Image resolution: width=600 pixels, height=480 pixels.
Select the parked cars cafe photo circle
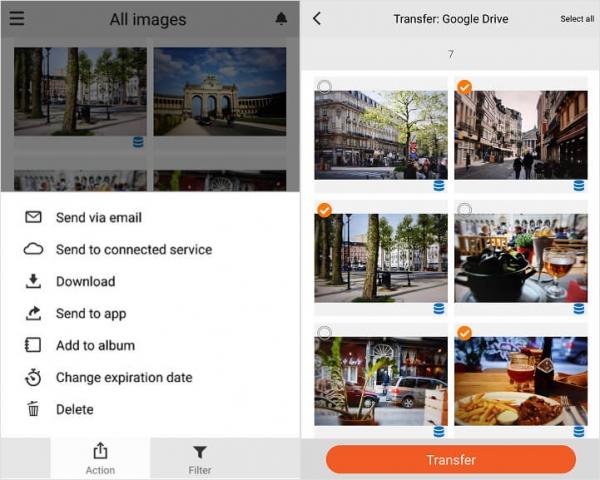(324, 333)
